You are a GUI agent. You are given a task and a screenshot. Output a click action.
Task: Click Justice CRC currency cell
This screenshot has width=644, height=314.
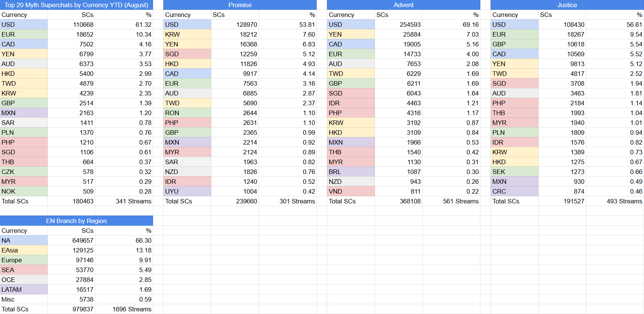click(515, 191)
